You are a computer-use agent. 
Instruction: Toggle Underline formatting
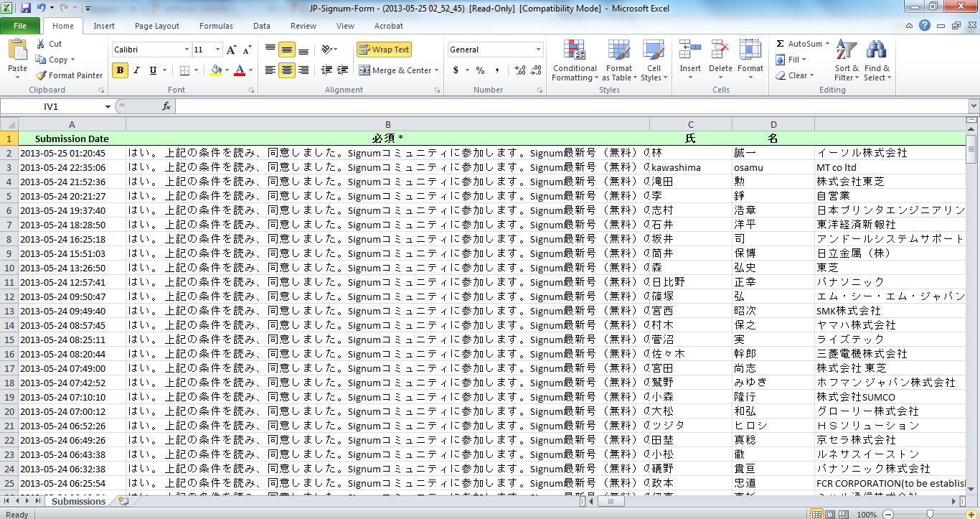tap(153, 70)
